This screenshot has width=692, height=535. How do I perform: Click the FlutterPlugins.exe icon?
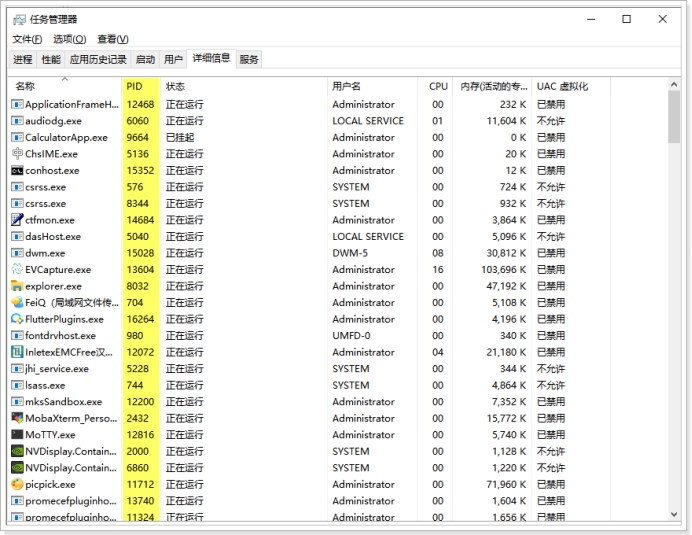[x=17, y=319]
